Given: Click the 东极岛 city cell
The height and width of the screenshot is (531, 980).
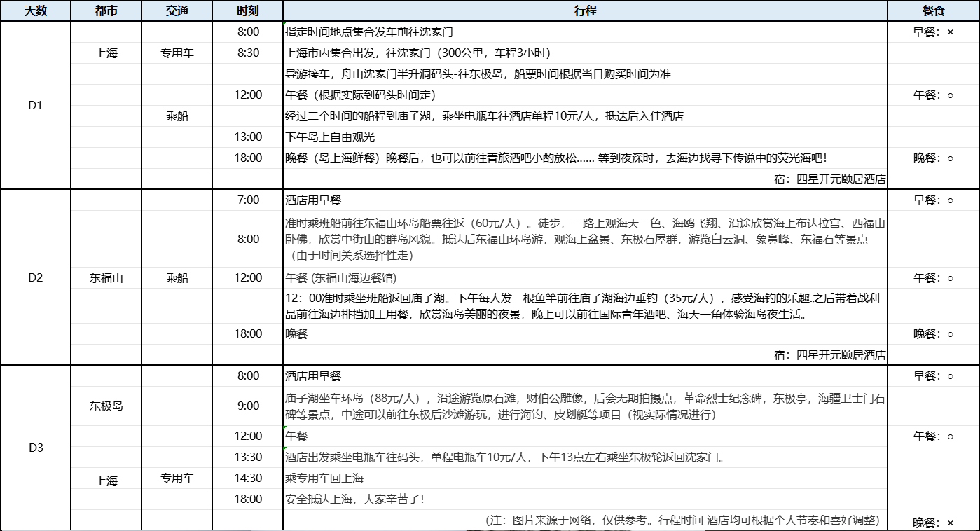Looking at the screenshot, I should pyautogui.click(x=106, y=406).
